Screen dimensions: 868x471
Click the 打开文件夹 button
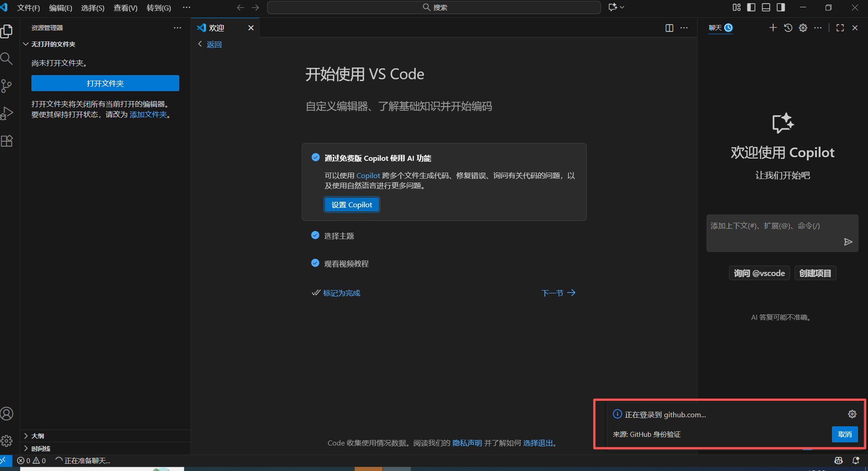[105, 83]
